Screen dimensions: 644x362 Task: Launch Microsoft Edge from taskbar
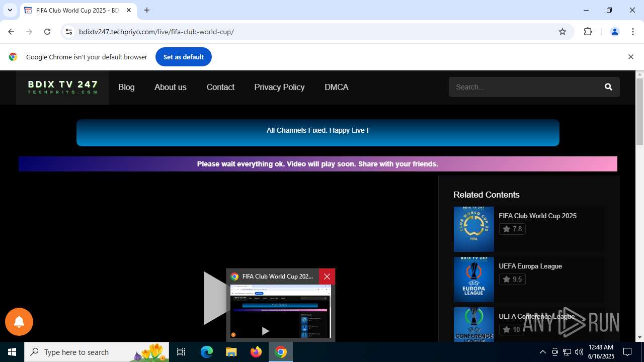[207, 352]
